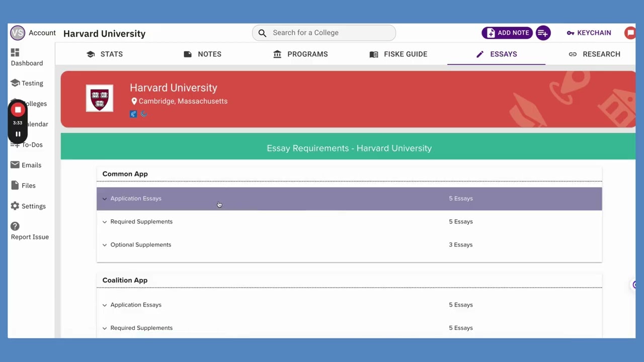Click the Coalition App section heading
The height and width of the screenshot is (362, 644).
coord(125,280)
